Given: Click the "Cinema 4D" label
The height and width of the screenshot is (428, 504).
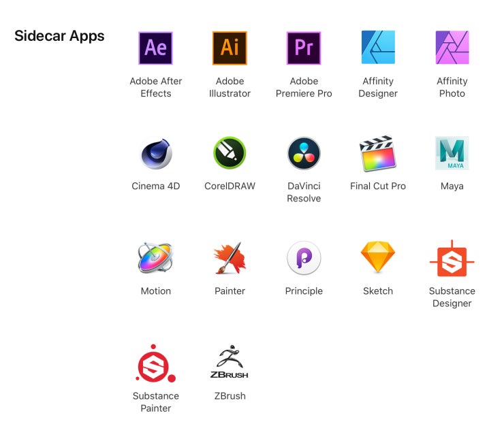Looking at the screenshot, I should click(156, 186).
